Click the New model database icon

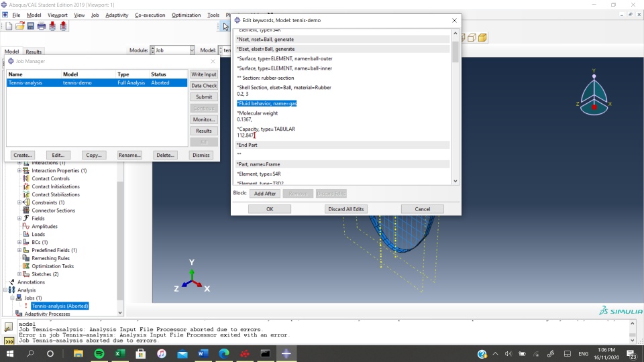coord(9,26)
